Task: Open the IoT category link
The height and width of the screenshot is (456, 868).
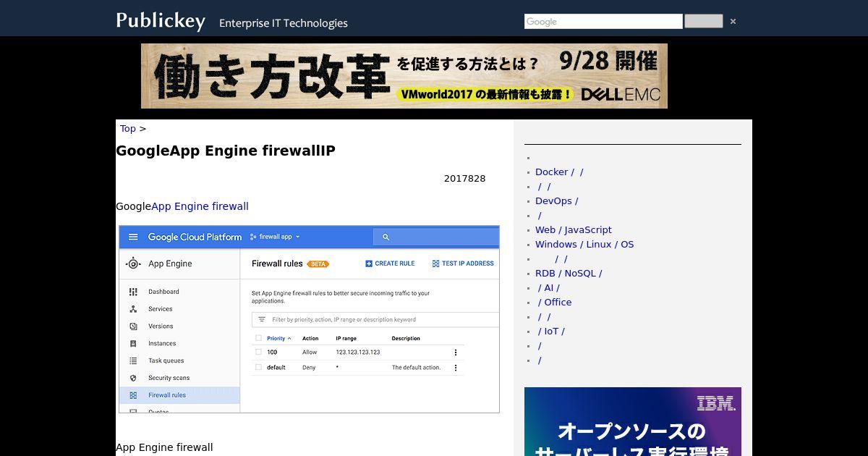Action: click(551, 332)
